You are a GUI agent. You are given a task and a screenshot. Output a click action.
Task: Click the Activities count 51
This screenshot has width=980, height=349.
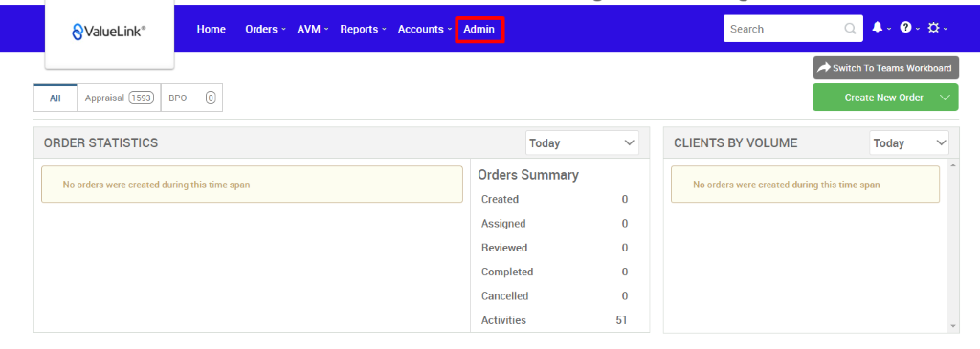pos(621,320)
